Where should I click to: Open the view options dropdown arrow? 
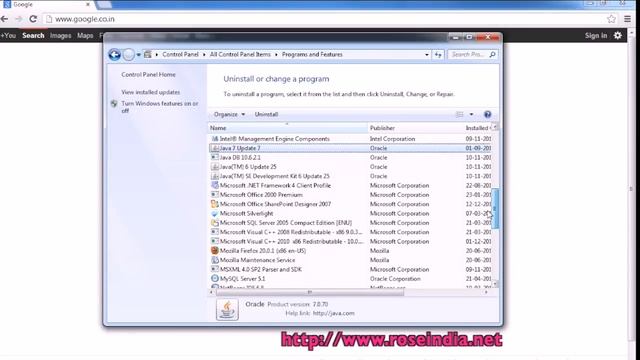tap(471, 114)
